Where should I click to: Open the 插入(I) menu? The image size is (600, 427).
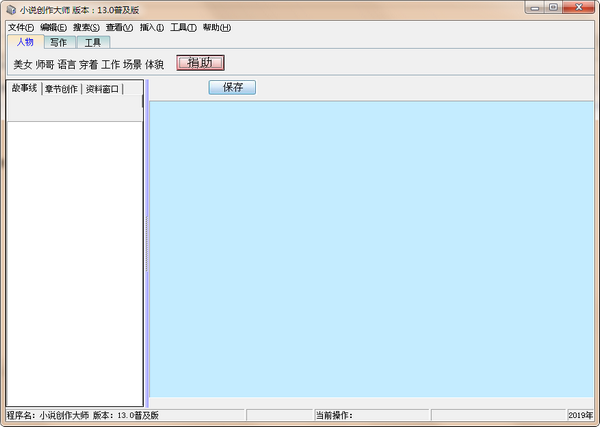click(152, 28)
